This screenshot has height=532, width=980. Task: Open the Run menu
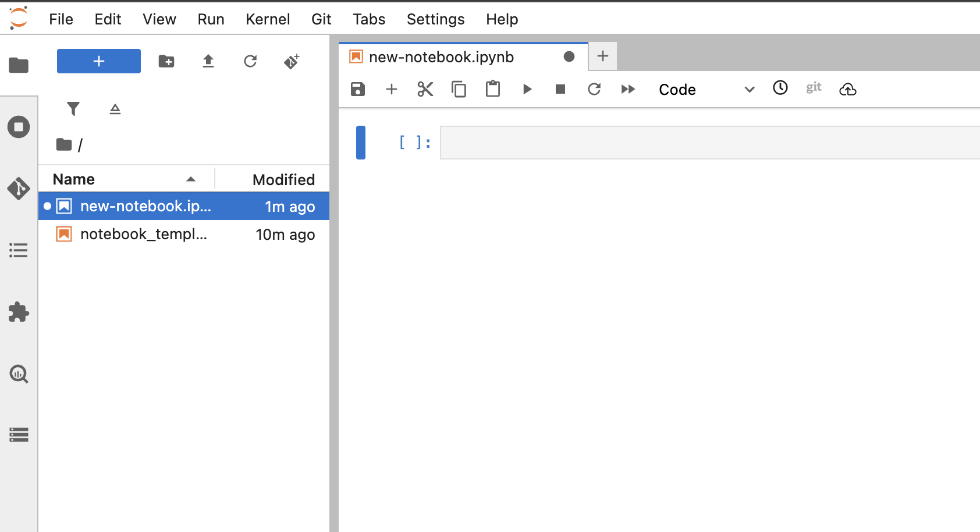click(211, 19)
